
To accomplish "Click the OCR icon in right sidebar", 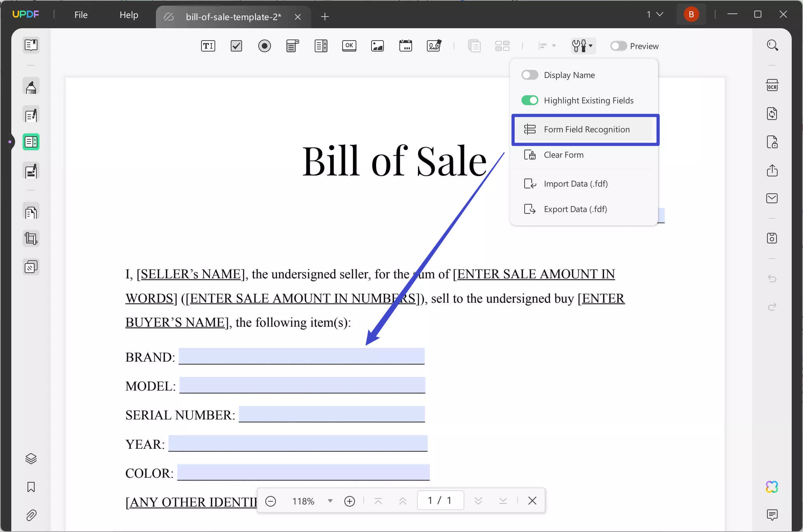I will (x=772, y=85).
